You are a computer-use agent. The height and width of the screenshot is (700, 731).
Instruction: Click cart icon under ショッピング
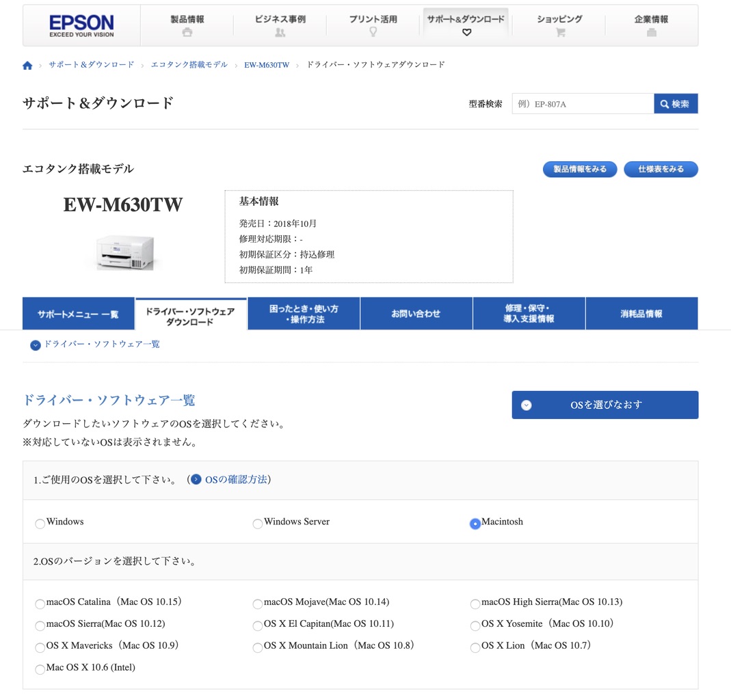[560, 32]
